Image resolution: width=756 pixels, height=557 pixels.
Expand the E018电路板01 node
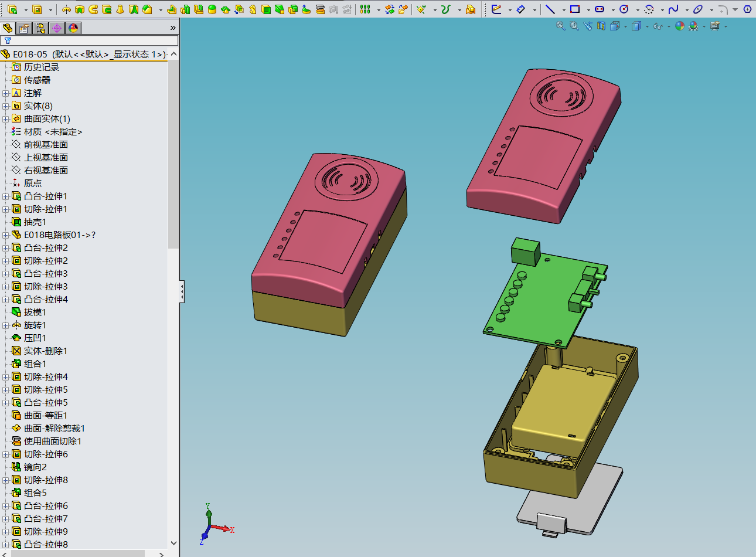5,235
